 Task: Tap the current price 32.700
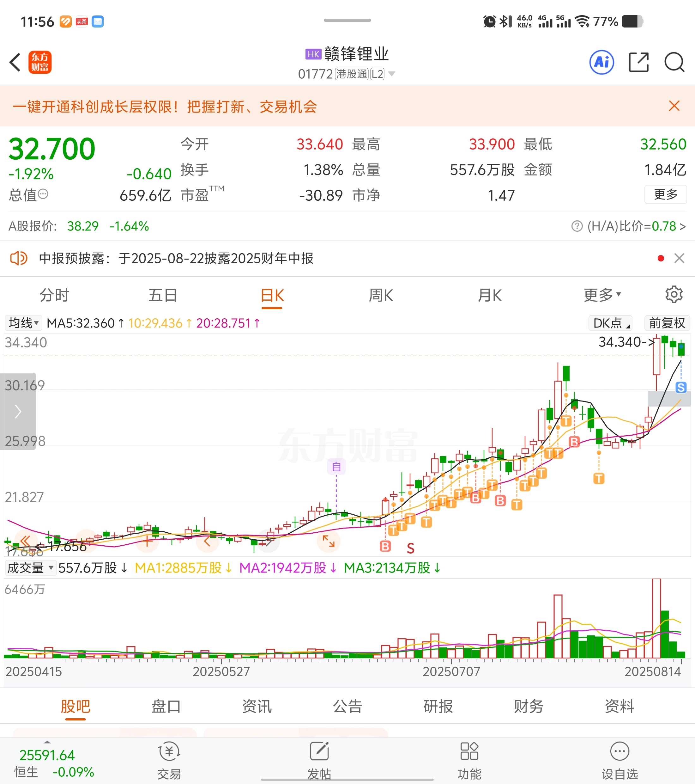[52, 149]
